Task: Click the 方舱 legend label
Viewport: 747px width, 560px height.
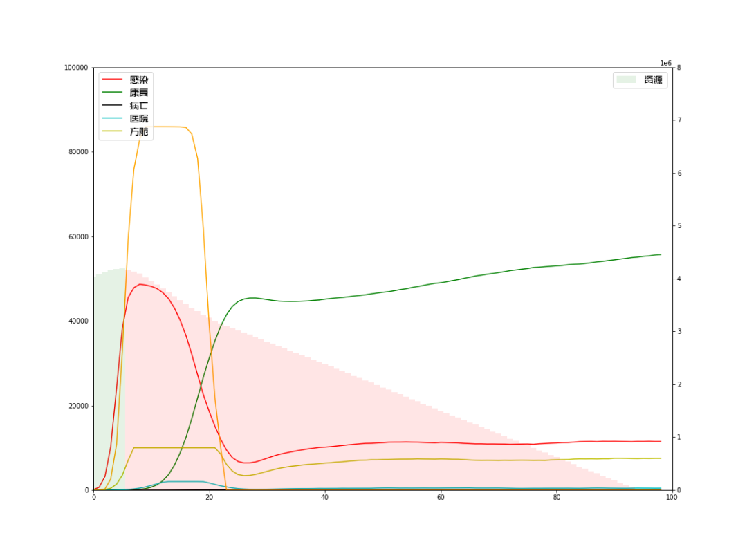Action: 139,131
